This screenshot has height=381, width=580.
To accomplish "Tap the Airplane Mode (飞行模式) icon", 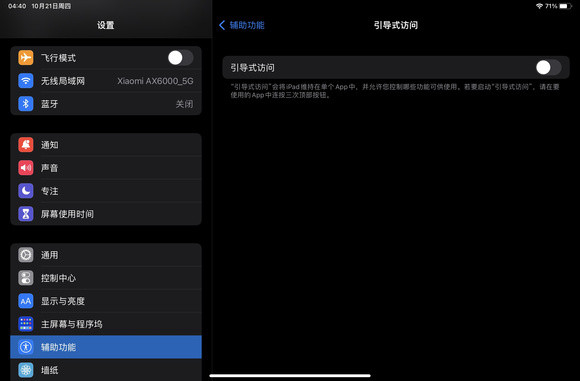I will [26, 58].
